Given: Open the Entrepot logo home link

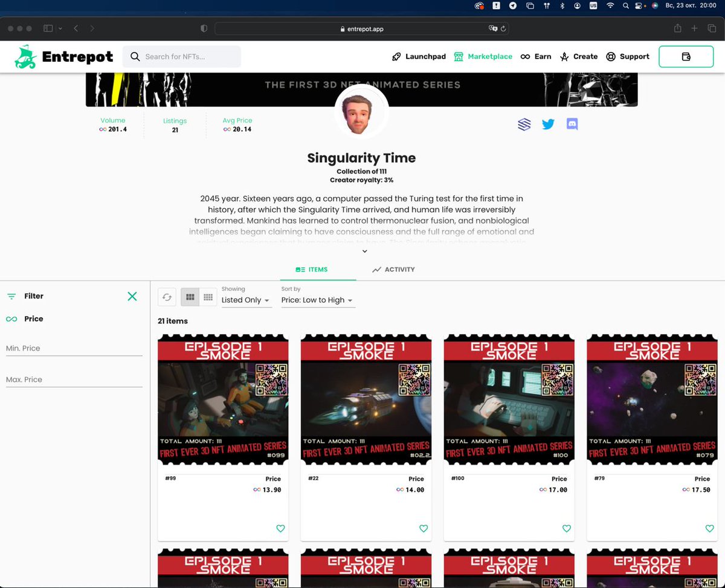Looking at the screenshot, I should 64,57.
